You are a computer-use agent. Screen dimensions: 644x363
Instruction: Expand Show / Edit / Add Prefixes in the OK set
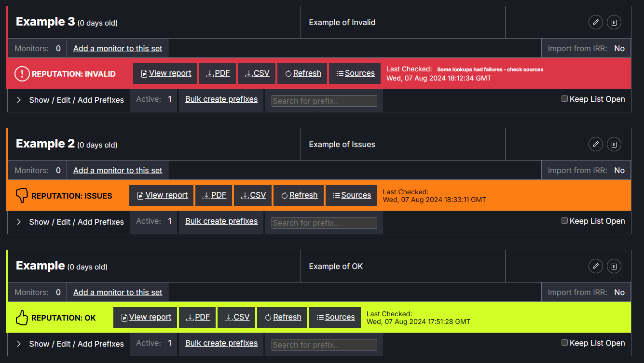pos(70,344)
